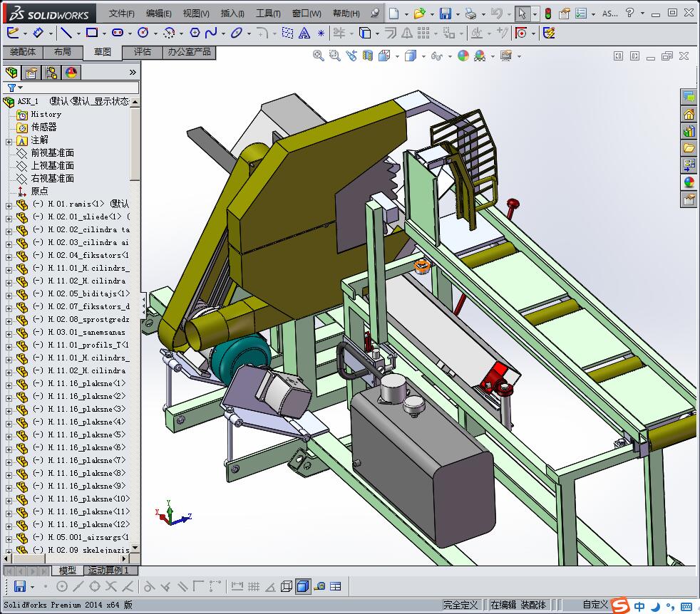The width and height of the screenshot is (700, 614).
Task: Click the Save icon in the top toolbar
Action: coord(445,14)
